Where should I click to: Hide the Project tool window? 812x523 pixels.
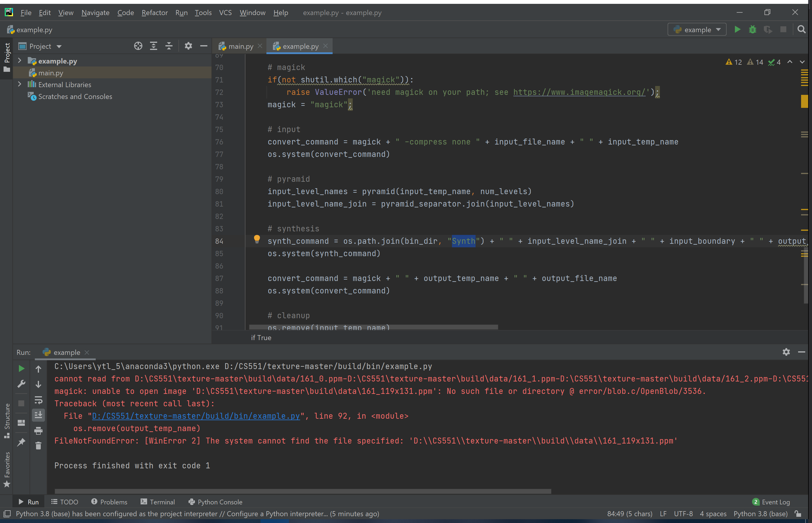tap(204, 46)
